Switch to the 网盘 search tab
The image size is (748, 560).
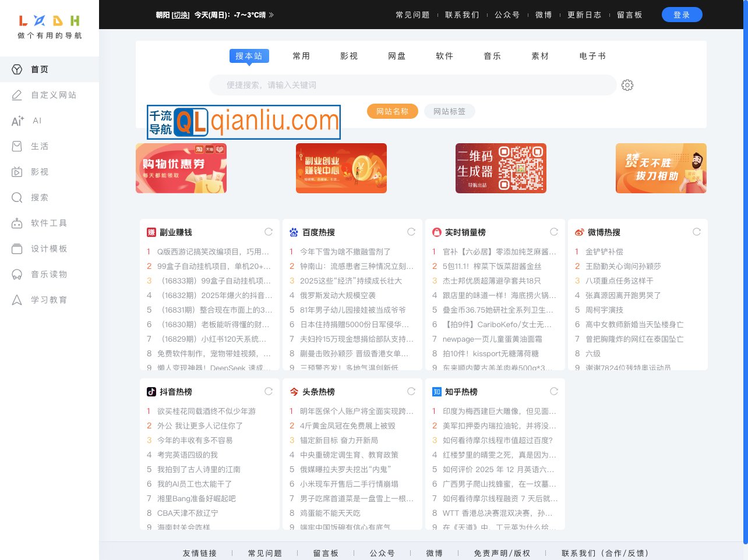click(x=397, y=56)
